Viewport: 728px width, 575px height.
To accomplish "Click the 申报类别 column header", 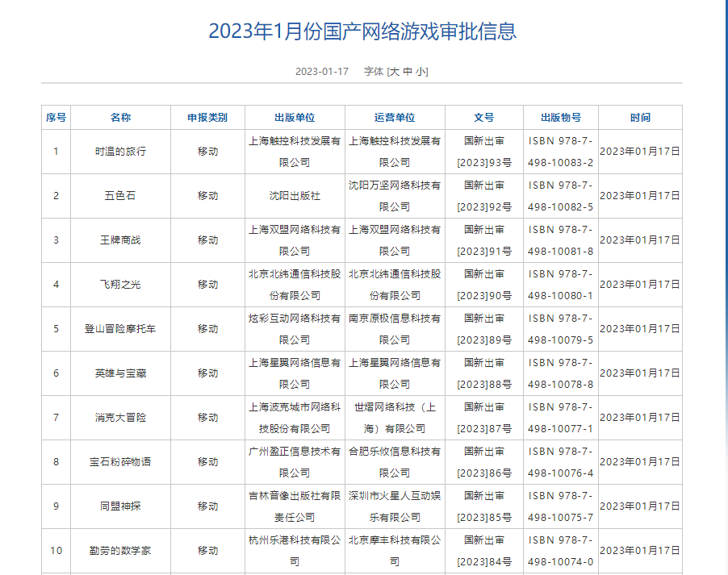I will pyautogui.click(x=207, y=118).
